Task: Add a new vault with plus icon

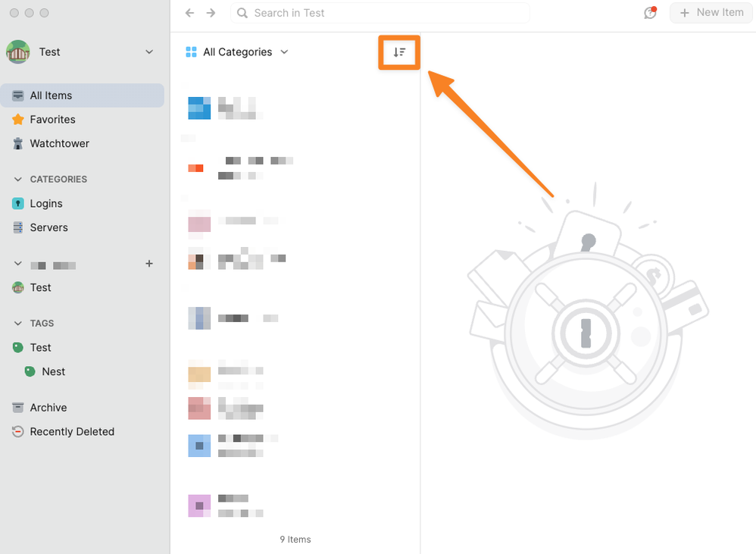Action: pyautogui.click(x=149, y=264)
